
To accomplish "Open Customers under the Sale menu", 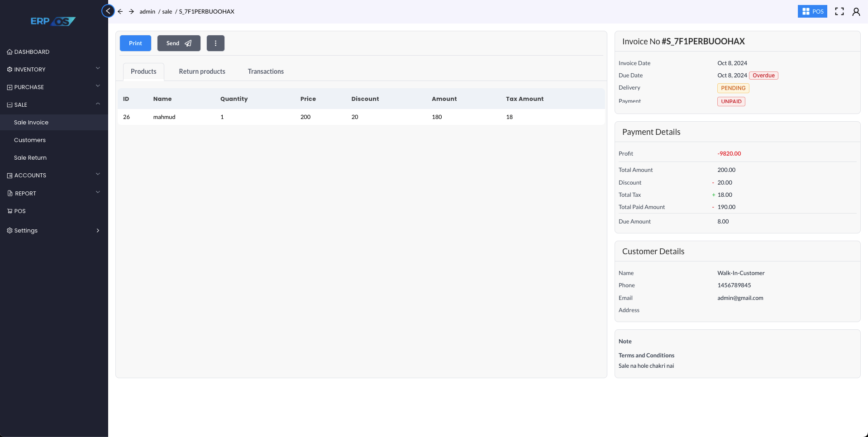I will tap(30, 140).
